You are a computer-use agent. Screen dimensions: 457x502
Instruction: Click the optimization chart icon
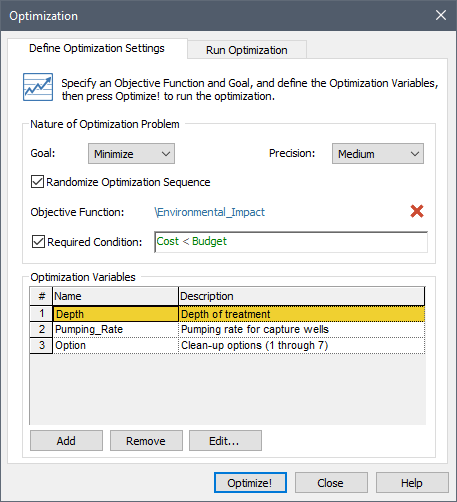click(38, 87)
